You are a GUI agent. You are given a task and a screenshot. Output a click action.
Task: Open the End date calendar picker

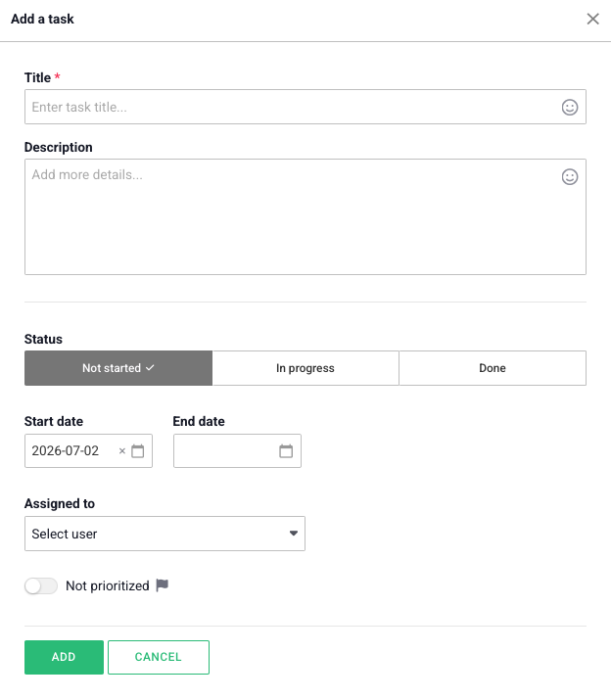coord(286,451)
